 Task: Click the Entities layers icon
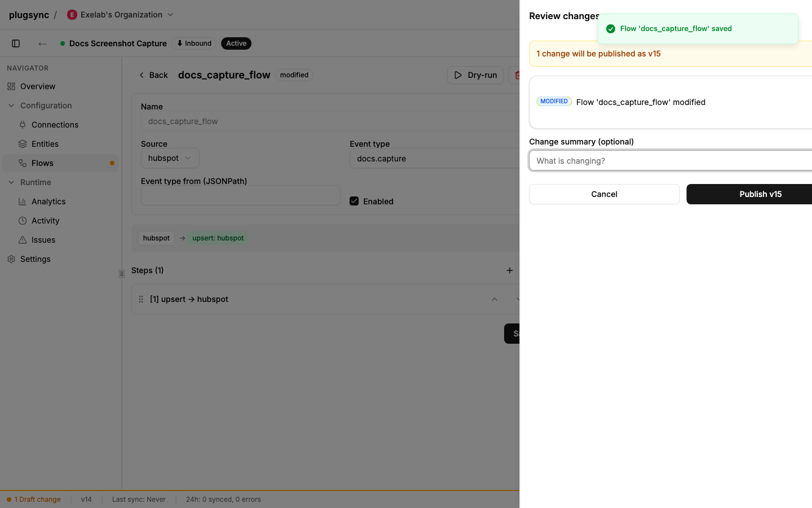[23, 144]
